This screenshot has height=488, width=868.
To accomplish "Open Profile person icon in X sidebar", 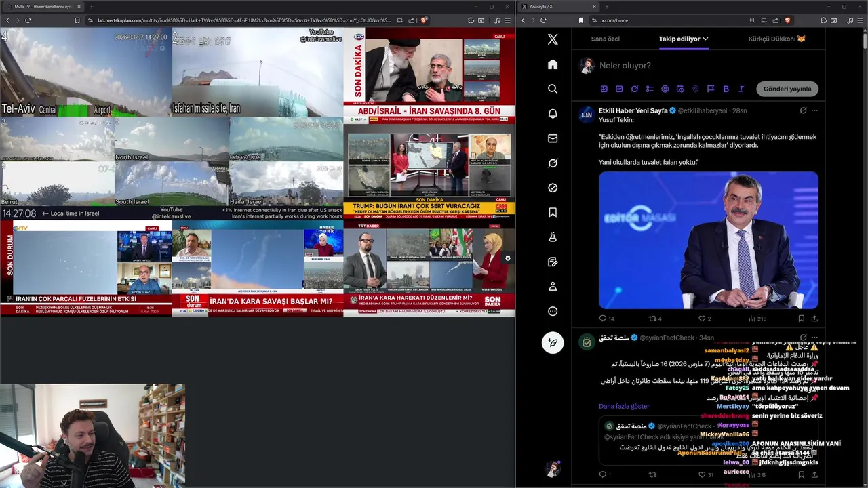I will [553, 287].
